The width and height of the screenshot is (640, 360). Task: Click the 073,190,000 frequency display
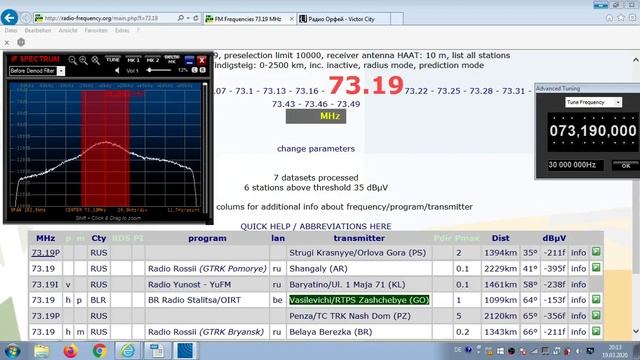(x=593, y=131)
